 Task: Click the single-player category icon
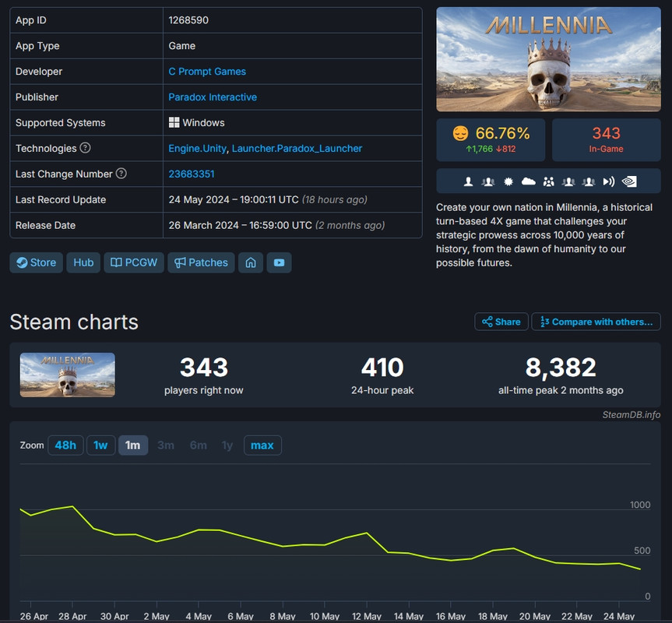pos(468,181)
